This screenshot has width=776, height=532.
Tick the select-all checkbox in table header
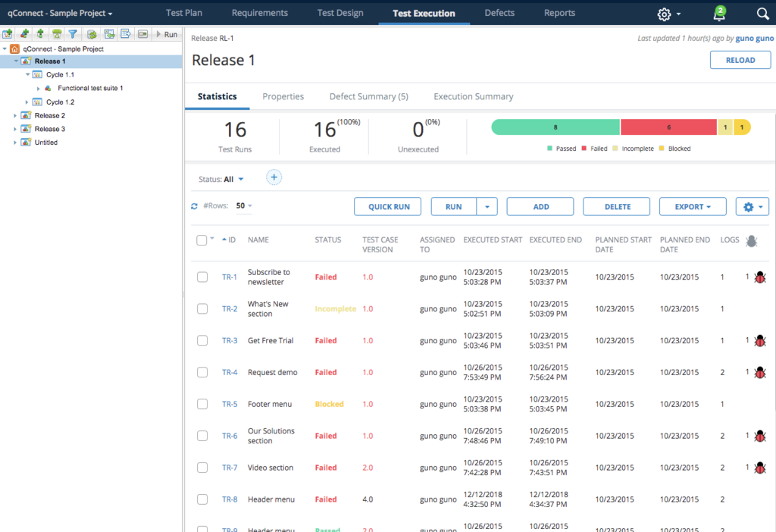(202, 240)
